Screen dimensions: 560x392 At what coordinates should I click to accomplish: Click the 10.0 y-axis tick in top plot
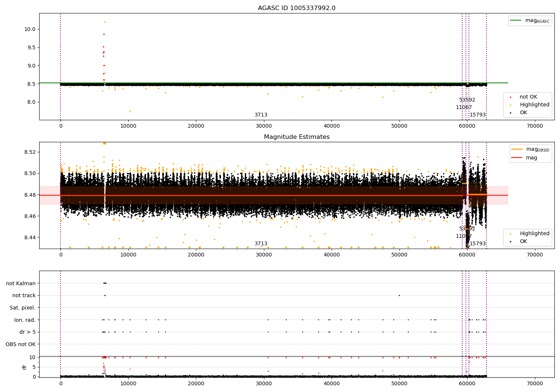click(30, 29)
